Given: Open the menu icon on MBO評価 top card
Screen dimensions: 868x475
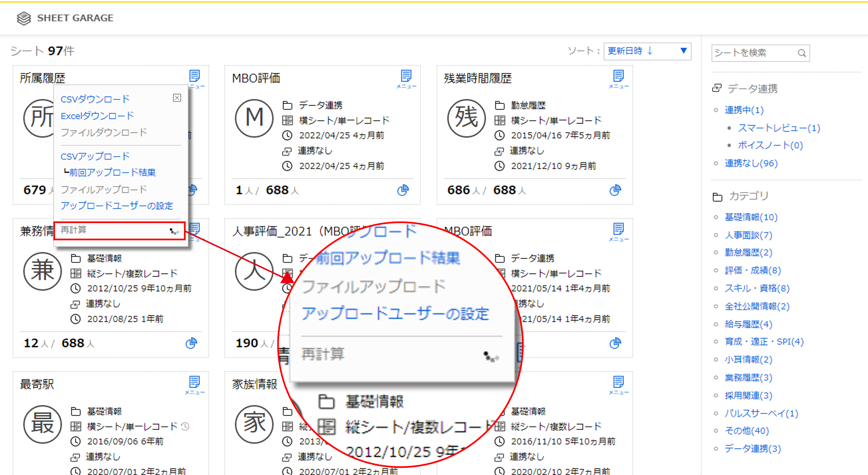Looking at the screenshot, I should point(406,79).
